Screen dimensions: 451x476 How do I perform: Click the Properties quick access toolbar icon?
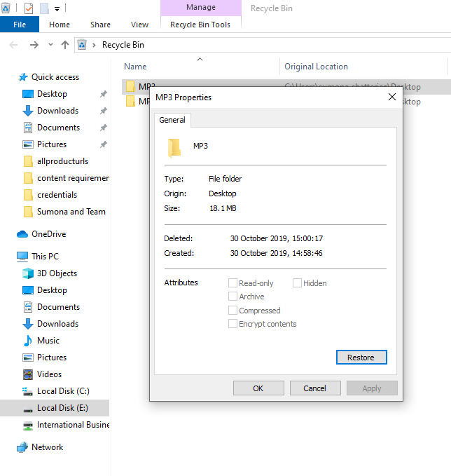pos(29,8)
